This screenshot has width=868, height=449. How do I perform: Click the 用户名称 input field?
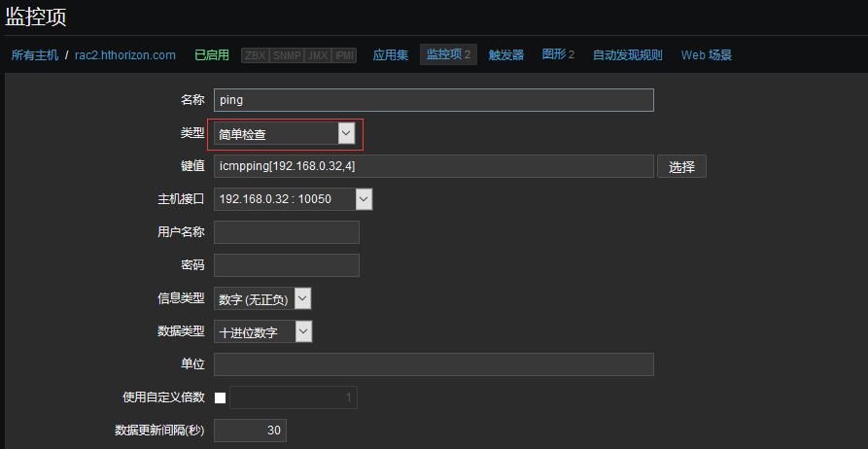tap(287, 232)
